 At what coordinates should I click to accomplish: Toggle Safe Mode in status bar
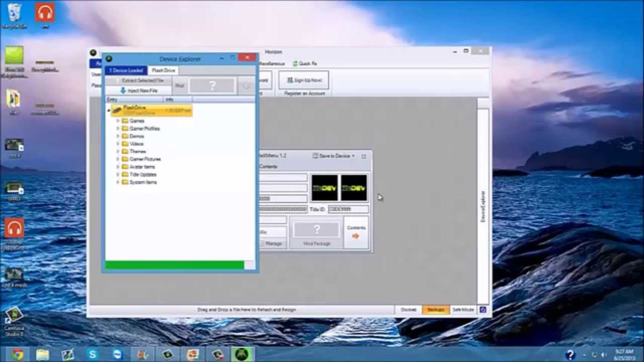[x=462, y=310]
